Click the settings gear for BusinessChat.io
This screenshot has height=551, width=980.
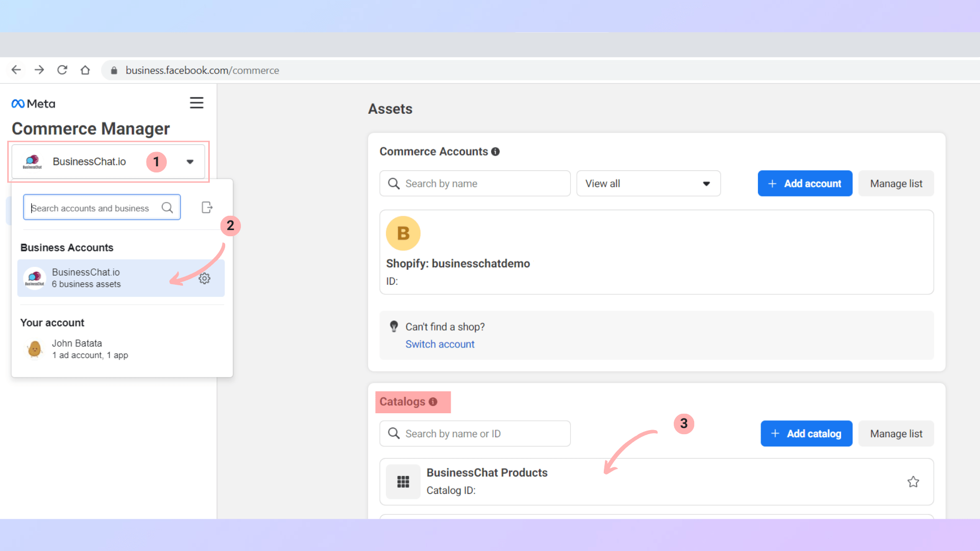[x=204, y=279]
